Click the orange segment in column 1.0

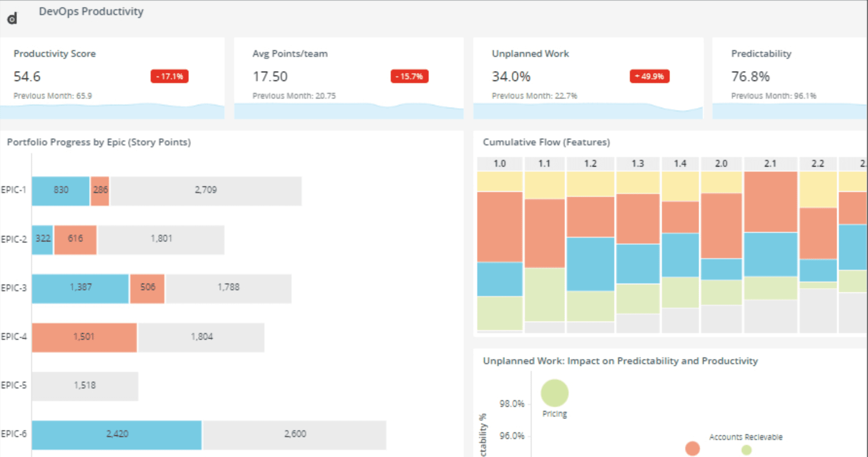point(500,227)
